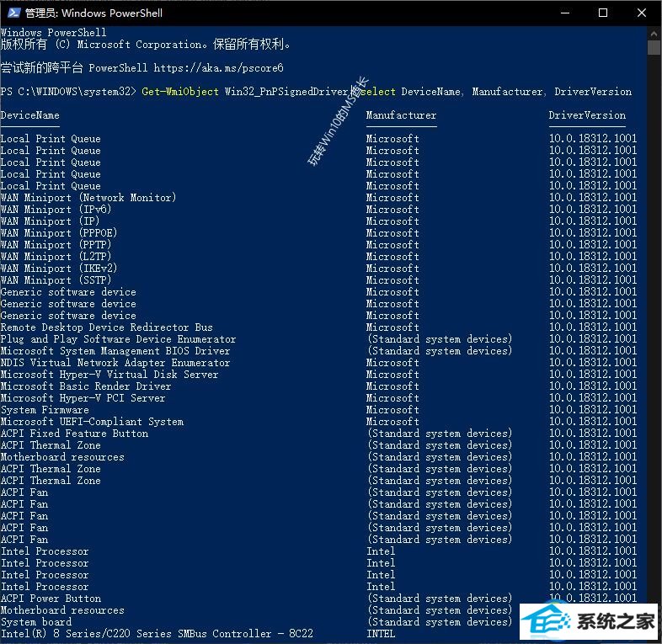Click the DeviceName column header
This screenshot has height=644, width=662.
[x=30, y=115]
